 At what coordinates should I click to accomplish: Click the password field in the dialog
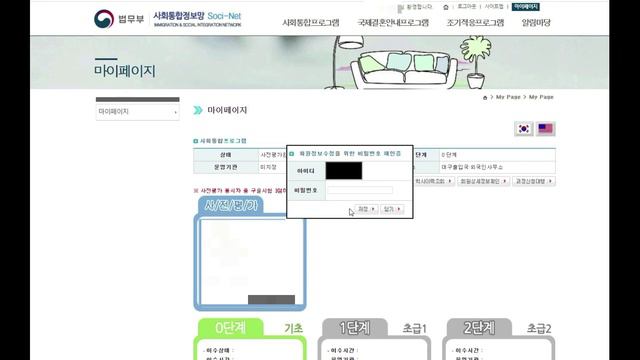pyautogui.click(x=360, y=190)
